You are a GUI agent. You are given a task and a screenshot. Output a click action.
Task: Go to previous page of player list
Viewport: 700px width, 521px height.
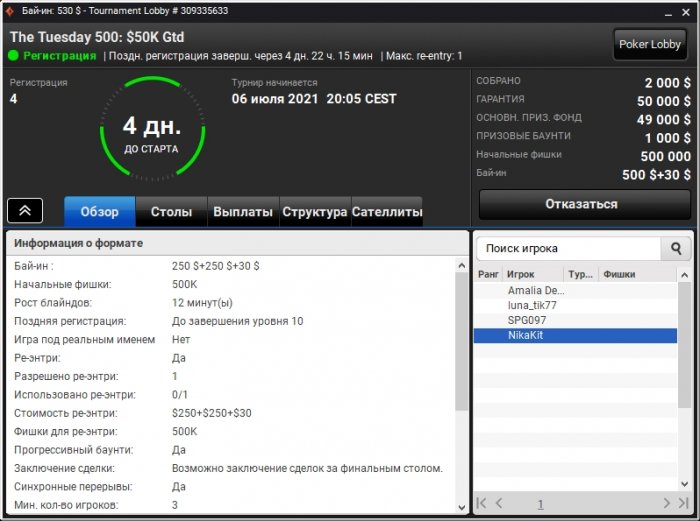499,503
